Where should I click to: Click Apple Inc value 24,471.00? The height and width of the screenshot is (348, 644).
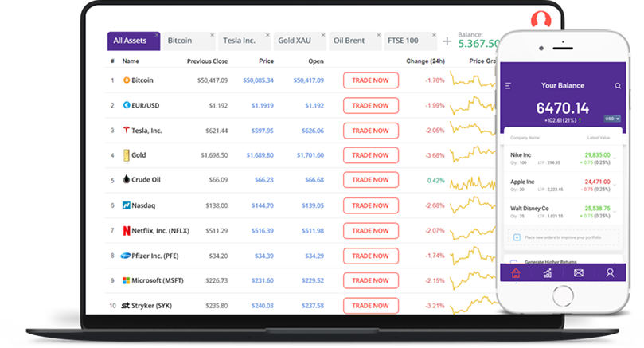(598, 182)
